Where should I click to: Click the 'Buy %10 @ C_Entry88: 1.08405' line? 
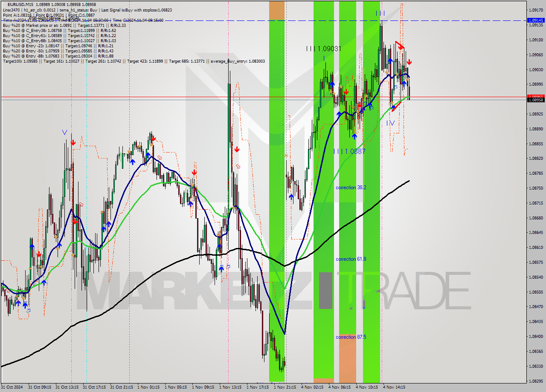tap(59, 41)
